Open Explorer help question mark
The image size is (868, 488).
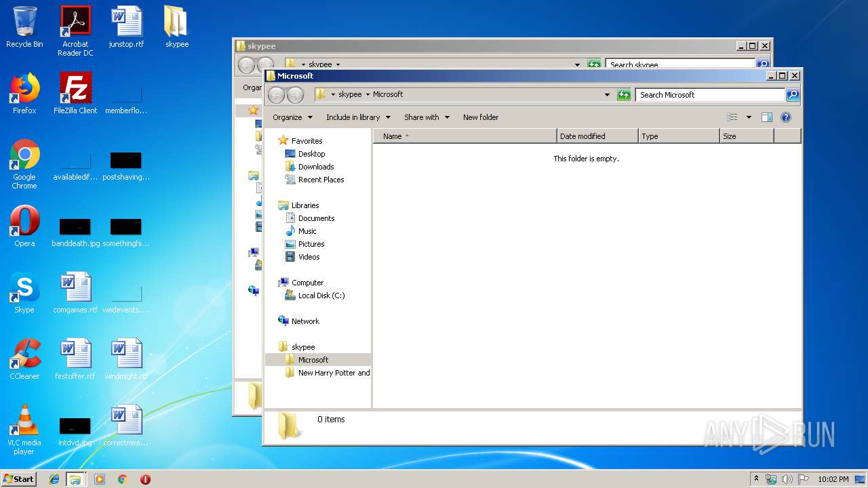point(786,117)
